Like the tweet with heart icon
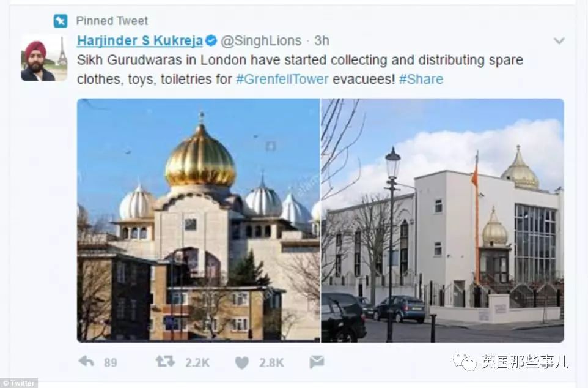Image resolution: width=588 pixels, height=388 pixels. tap(242, 362)
